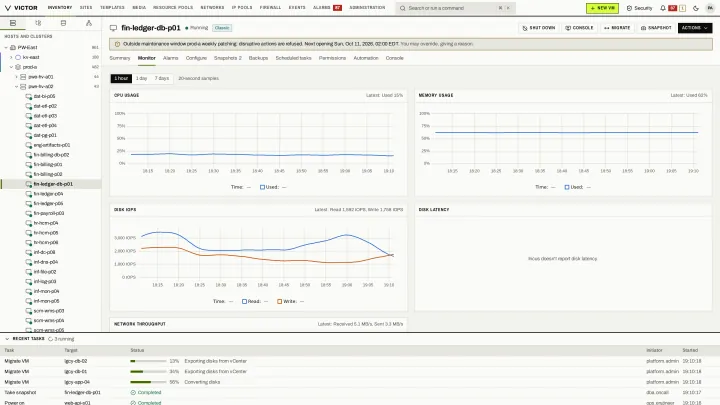Click the Snapshot button
720x405 pixels.
tap(656, 28)
